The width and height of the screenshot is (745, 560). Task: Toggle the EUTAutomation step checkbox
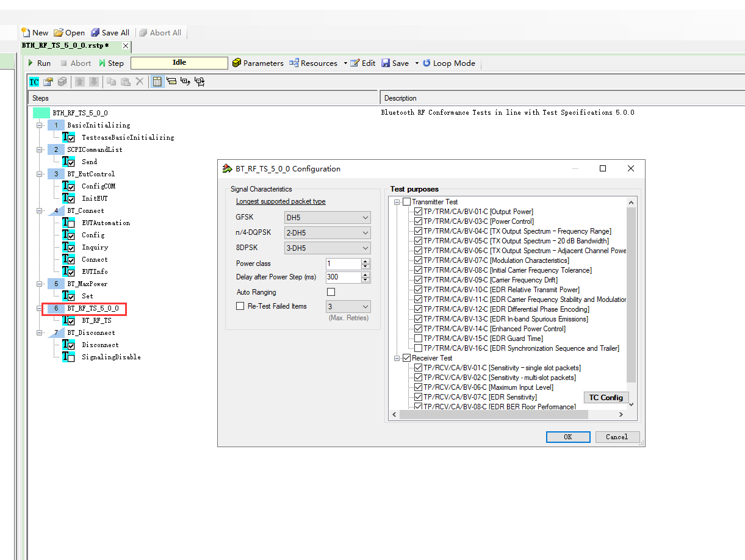click(71, 224)
